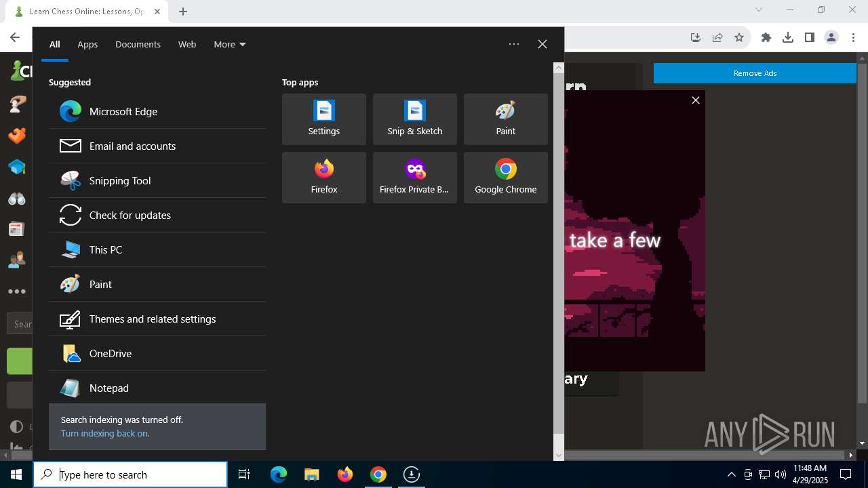Close the ad overlay in Chrome
The width and height of the screenshot is (868, 488).
(695, 100)
